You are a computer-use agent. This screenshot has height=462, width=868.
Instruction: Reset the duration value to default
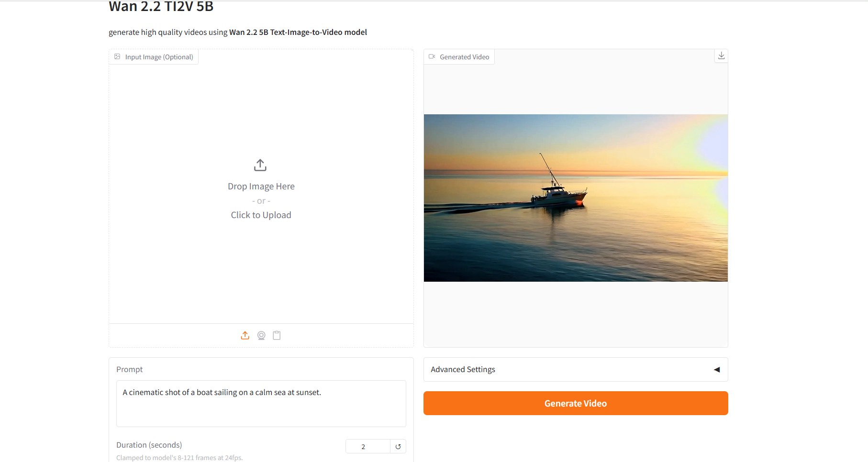click(x=398, y=446)
